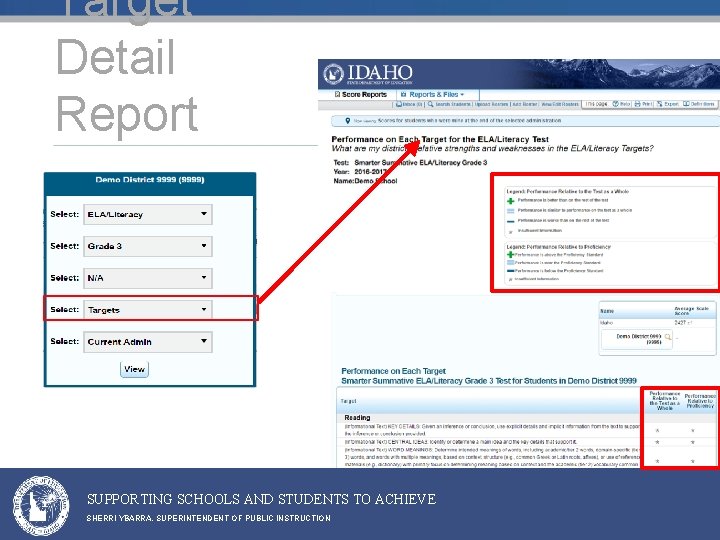Click the Define Terms book icon
The image size is (720, 540).
[x=686, y=104]
